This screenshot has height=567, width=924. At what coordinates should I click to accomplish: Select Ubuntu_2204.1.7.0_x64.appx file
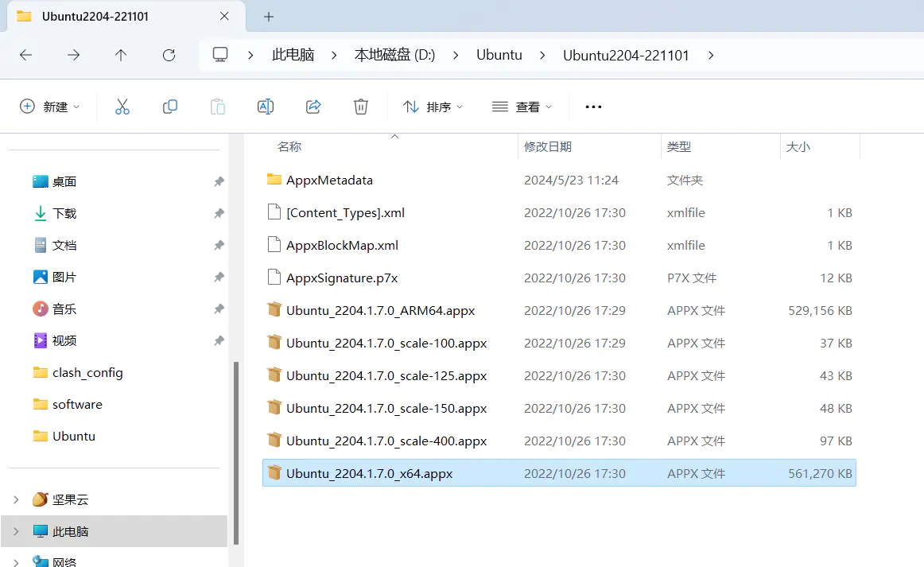click(559, 473)
